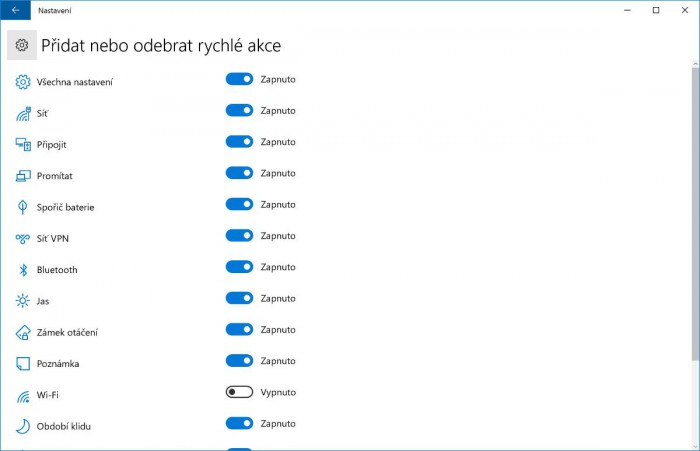Click the vertical scrollbar thumb
The image size is (700, 451).
click(695, 210)
